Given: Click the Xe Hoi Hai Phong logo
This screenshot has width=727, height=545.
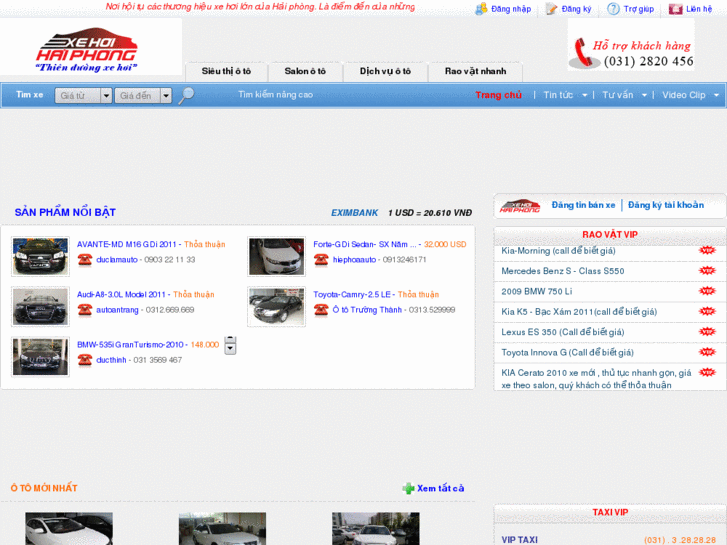Looking at the screenshot, I should click(86, 49).
